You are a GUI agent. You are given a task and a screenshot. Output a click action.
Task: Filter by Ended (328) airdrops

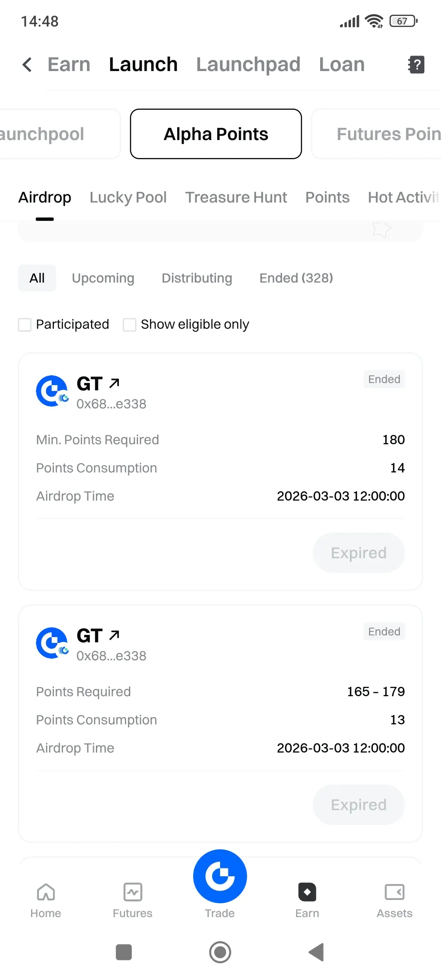[296, 278]
